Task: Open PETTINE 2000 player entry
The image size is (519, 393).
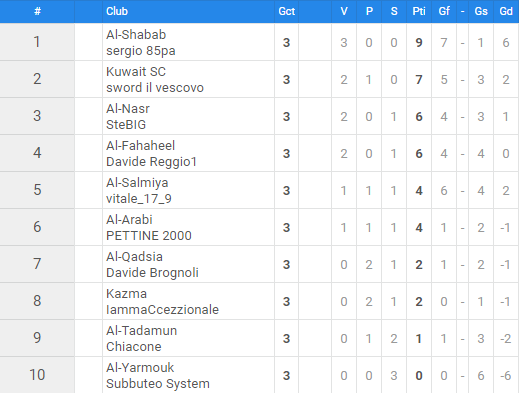Action: click(x=149, y=236)
